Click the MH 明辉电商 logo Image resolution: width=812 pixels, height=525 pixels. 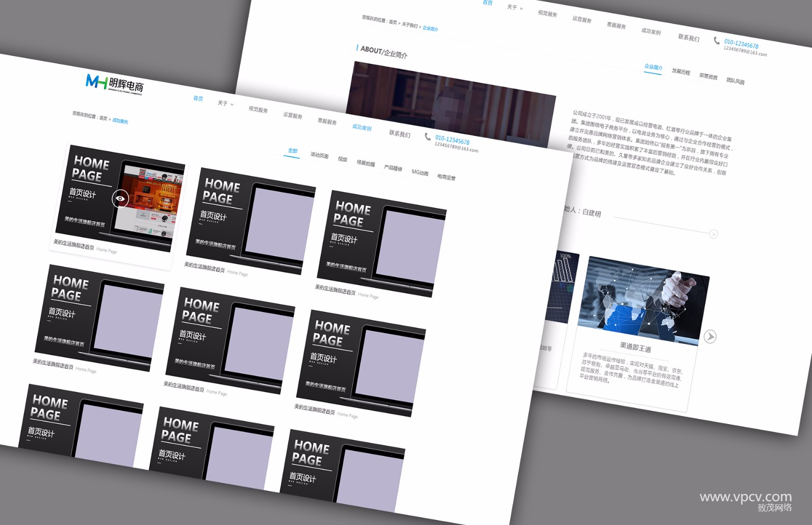pos(115,84)
